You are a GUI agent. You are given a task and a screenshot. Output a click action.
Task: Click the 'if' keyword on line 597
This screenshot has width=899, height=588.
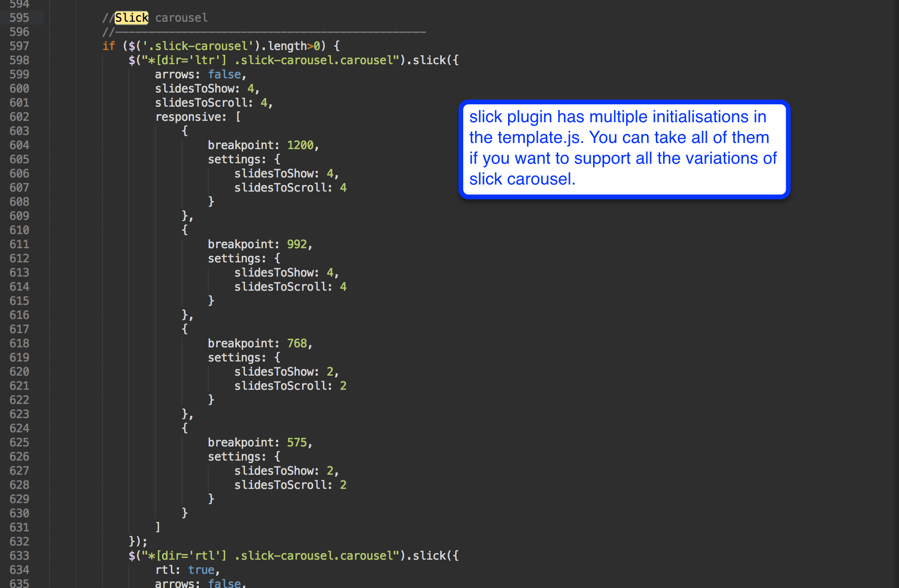click(x=109, y=46)
